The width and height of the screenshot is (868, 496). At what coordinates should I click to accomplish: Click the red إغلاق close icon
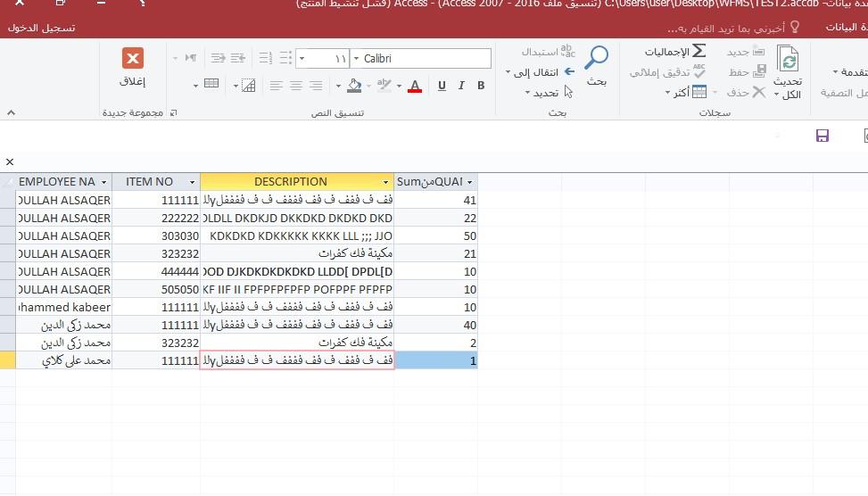pyautogui.click(x=133, y=58)
